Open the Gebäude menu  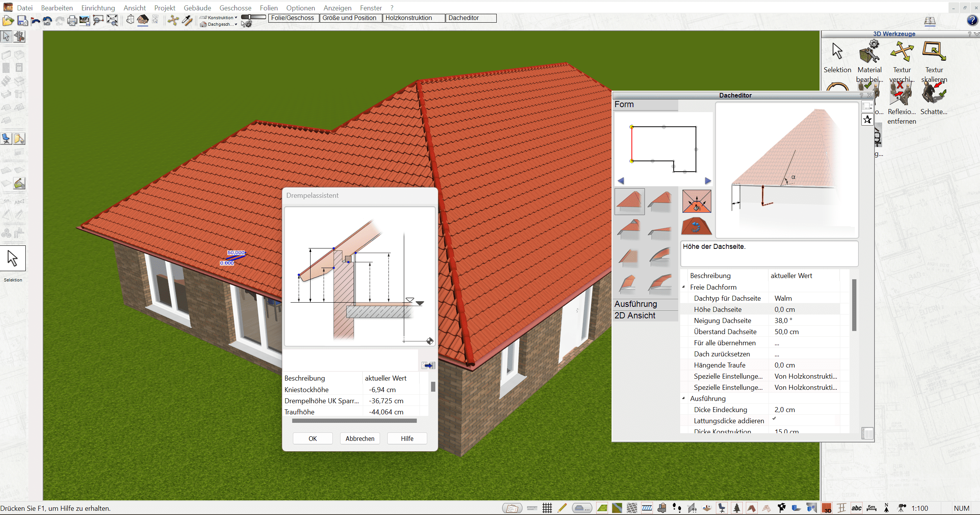point(197,8)
